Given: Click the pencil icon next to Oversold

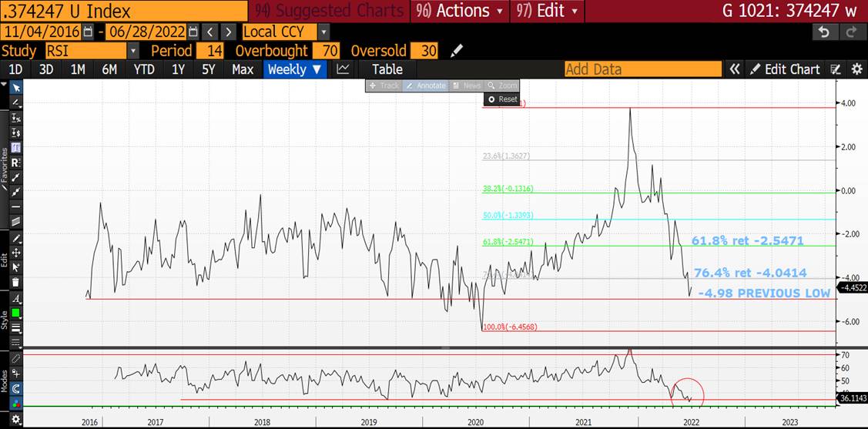Looking at the screenshot, I should tap(456, 51).
